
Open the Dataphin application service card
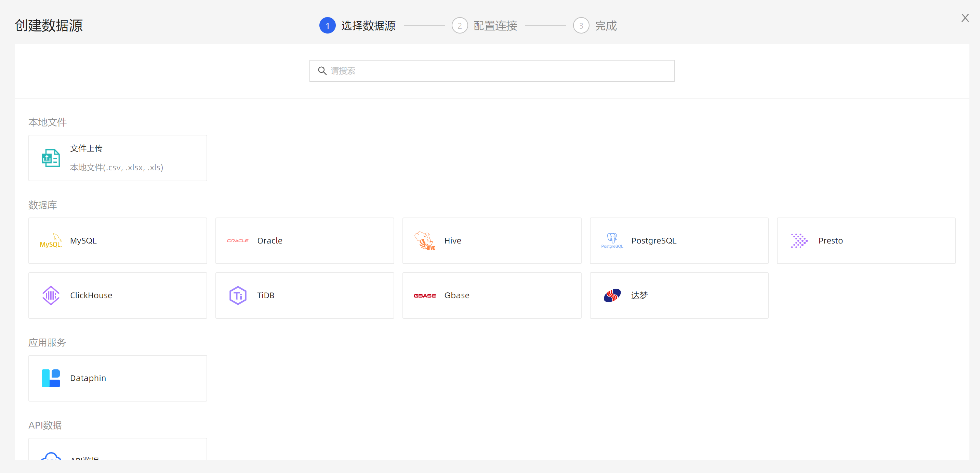click(x=118, y=378)
